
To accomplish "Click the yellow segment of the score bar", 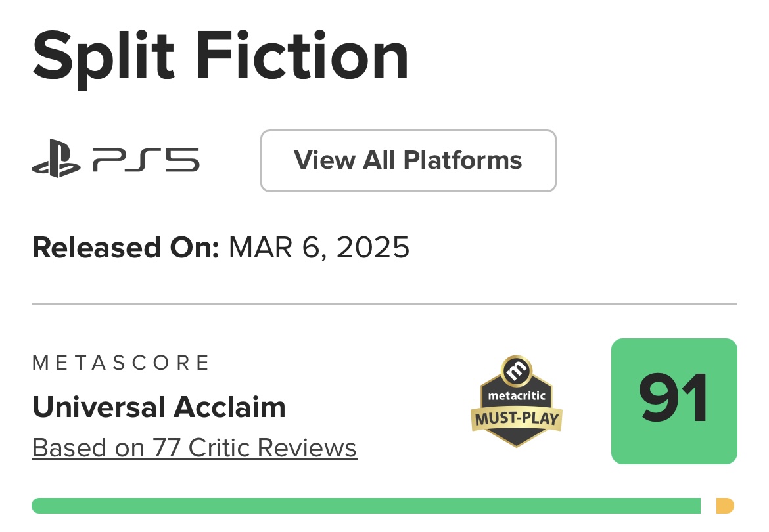I will pyautogui.click(x=725, y=506).
